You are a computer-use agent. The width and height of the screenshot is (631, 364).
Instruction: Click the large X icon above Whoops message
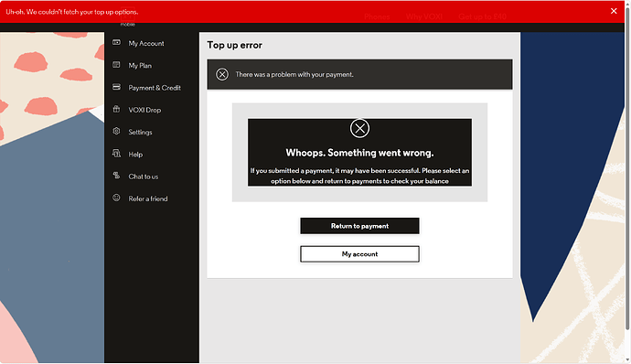359,128
